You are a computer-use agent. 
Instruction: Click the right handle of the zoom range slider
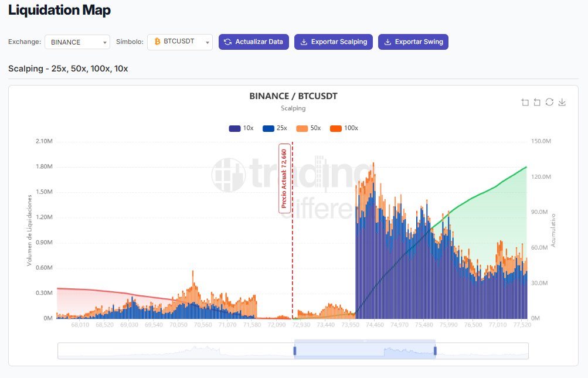[x=435, y=350]
